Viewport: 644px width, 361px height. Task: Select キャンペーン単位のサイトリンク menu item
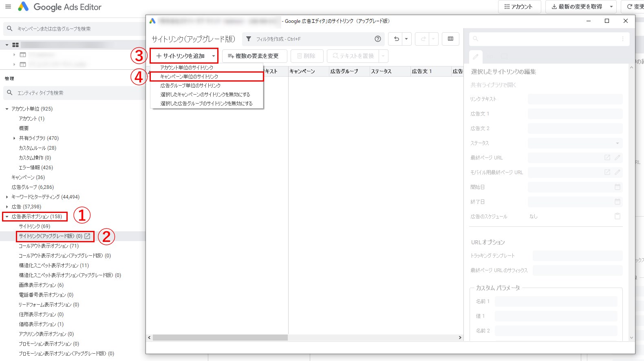click(189, 77)
